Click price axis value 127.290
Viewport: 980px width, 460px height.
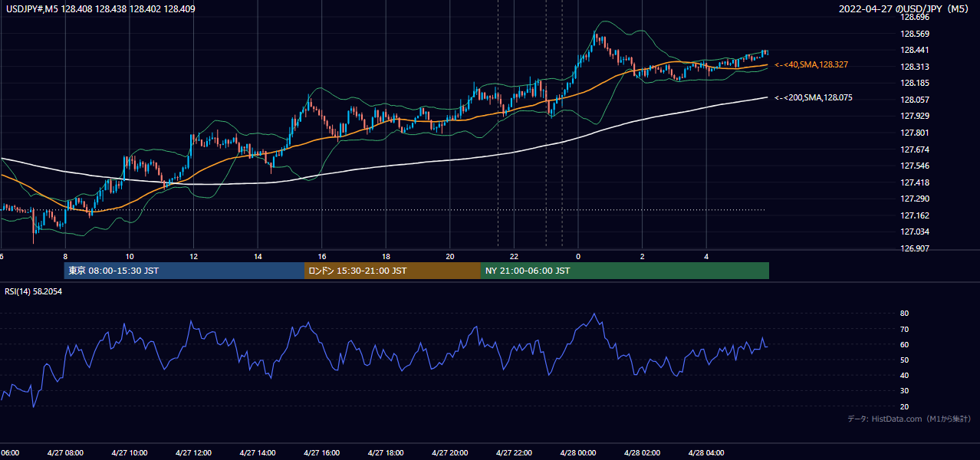914,199
